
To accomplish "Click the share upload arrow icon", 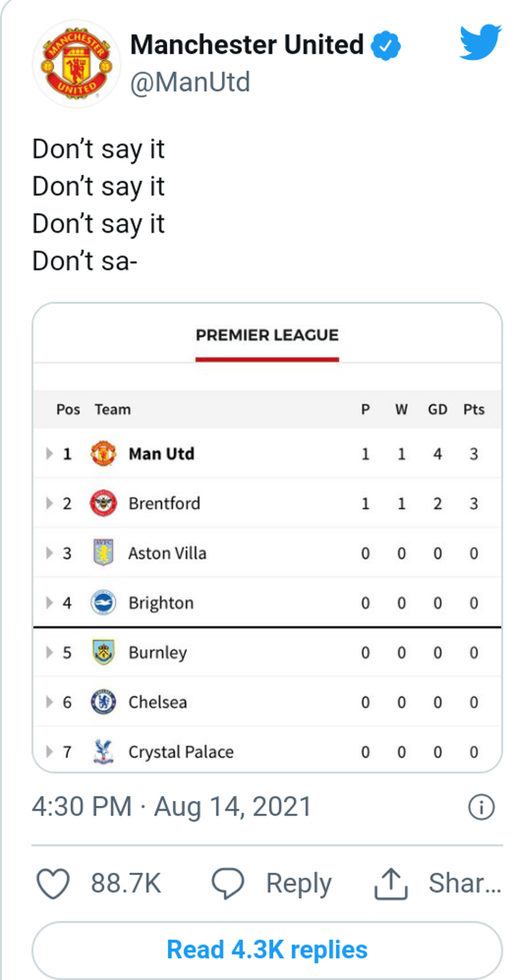I will (x=391, y=884).
